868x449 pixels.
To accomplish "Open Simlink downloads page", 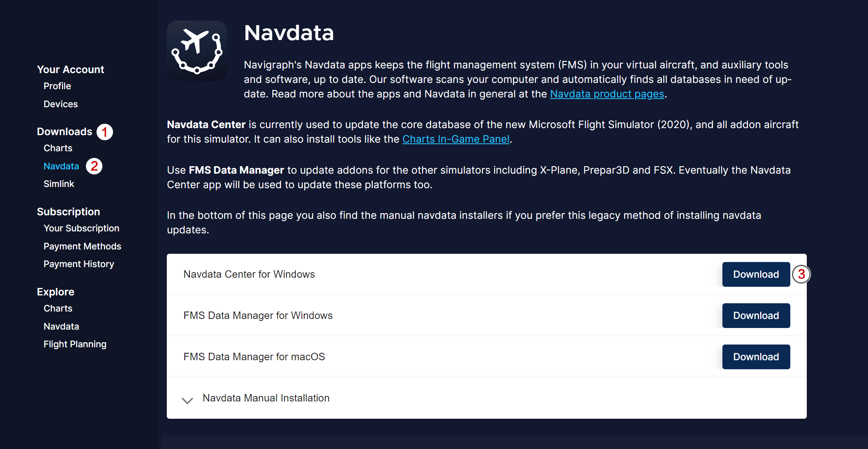I will click(59, 184).
